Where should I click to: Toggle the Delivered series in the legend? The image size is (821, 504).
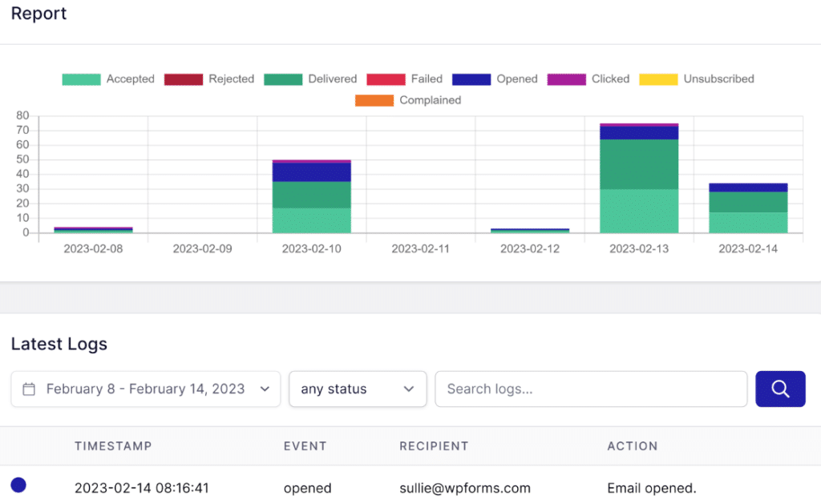[284, 79]
